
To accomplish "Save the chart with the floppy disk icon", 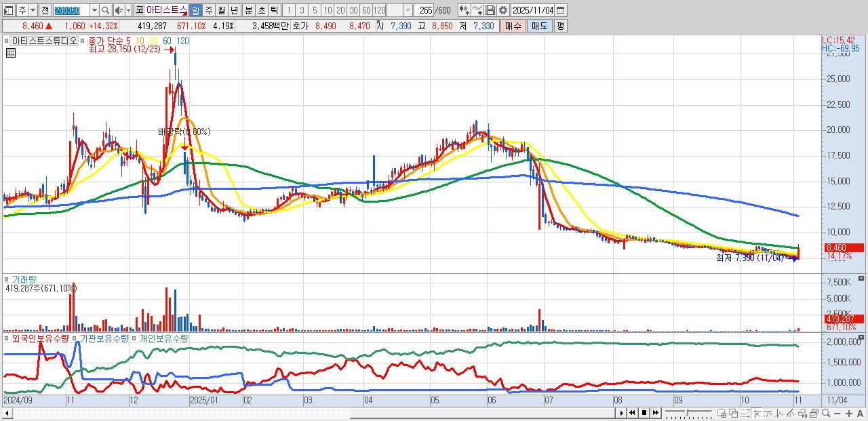I will point(490,10).
